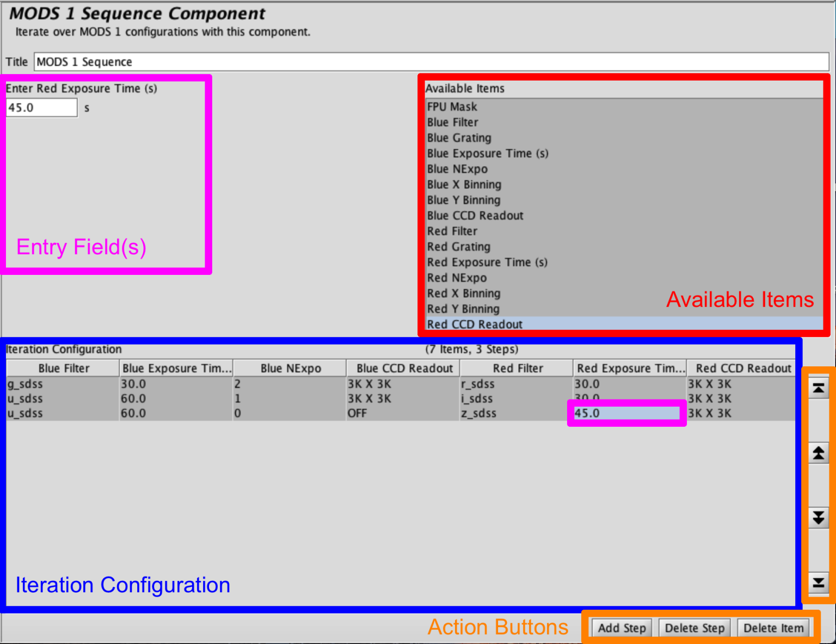Click the Blue Exposure Time column header
836x644 pixels.
pyautogui.click(x=176, y=368)
